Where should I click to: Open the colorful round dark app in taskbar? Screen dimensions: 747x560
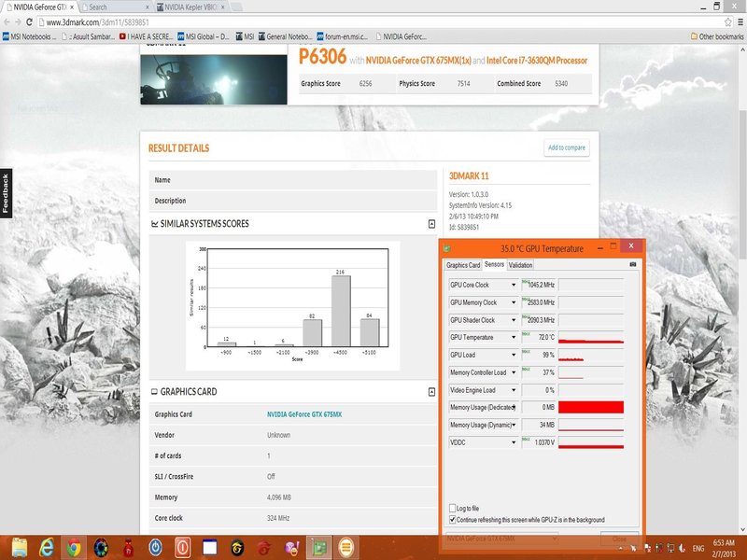point(101,548)
